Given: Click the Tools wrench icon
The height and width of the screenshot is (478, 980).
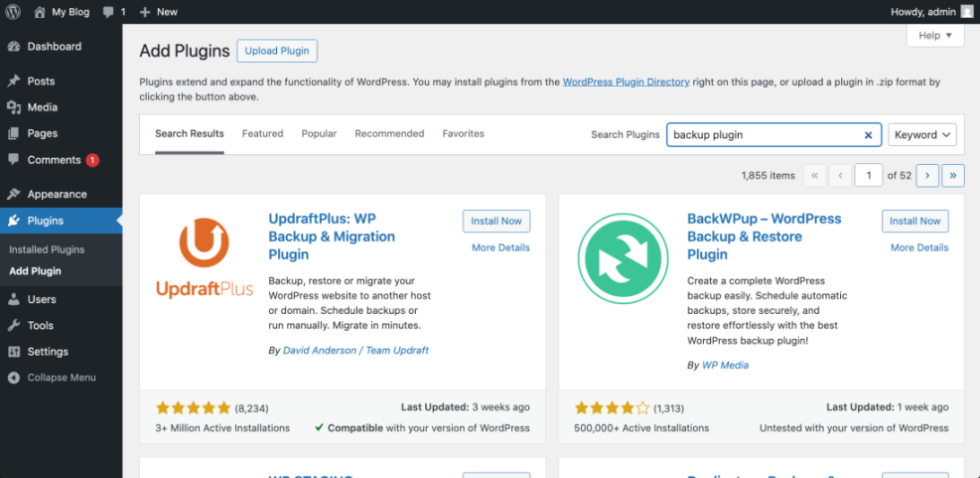Looking at the screenshot, I should (14, 325).
